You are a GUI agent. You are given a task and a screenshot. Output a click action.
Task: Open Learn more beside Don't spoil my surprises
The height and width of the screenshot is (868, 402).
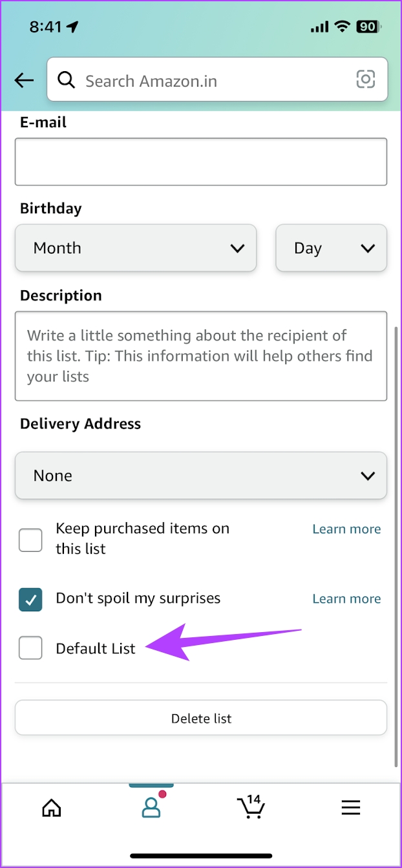pyautogui.click(x=346, y=599)
